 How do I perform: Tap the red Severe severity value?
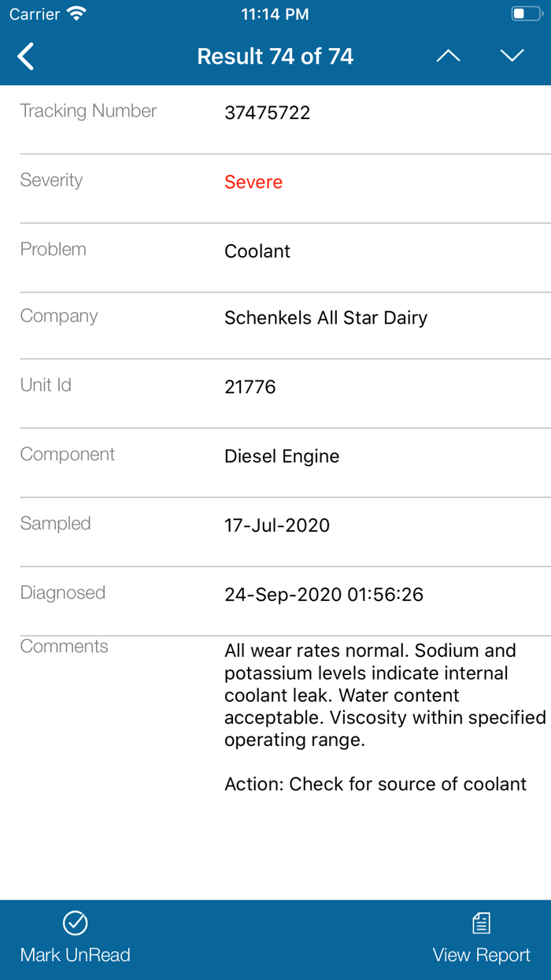(x=253, y=182)
